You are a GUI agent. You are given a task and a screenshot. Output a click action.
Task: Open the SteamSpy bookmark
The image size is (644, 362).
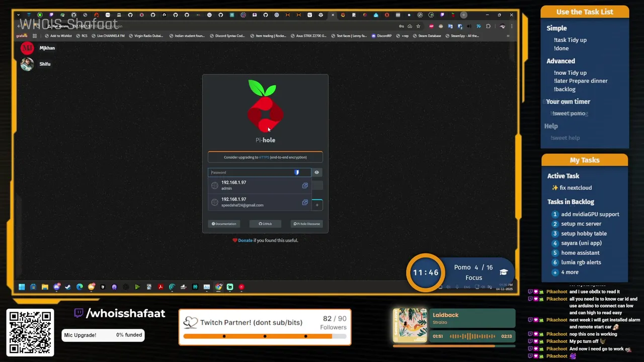[x=462, y=36]
